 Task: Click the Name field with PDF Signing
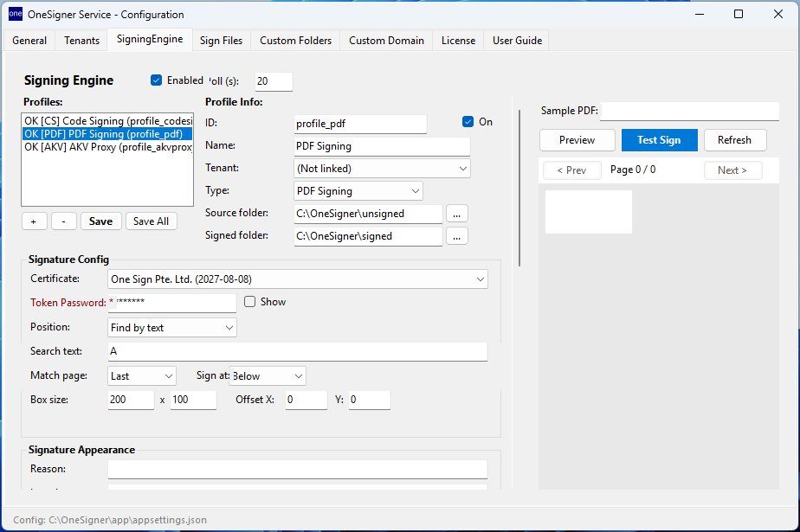(382, 147)
